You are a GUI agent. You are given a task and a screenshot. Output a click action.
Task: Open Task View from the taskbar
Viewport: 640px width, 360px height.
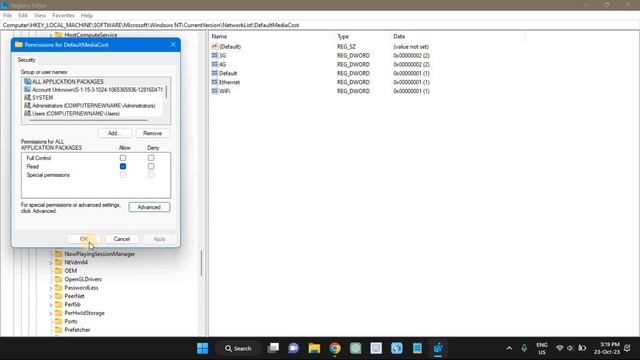[x=273, y=348]
